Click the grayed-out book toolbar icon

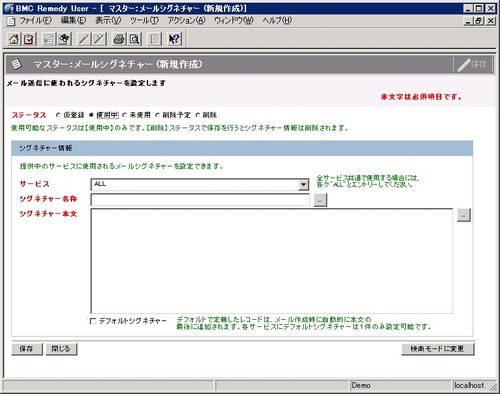(154, 39)
